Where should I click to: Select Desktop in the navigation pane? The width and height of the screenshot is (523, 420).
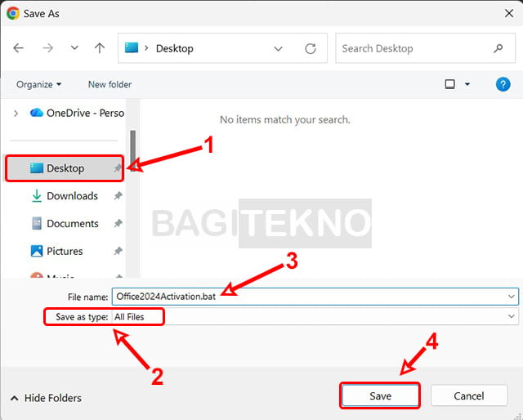(65, 168)
